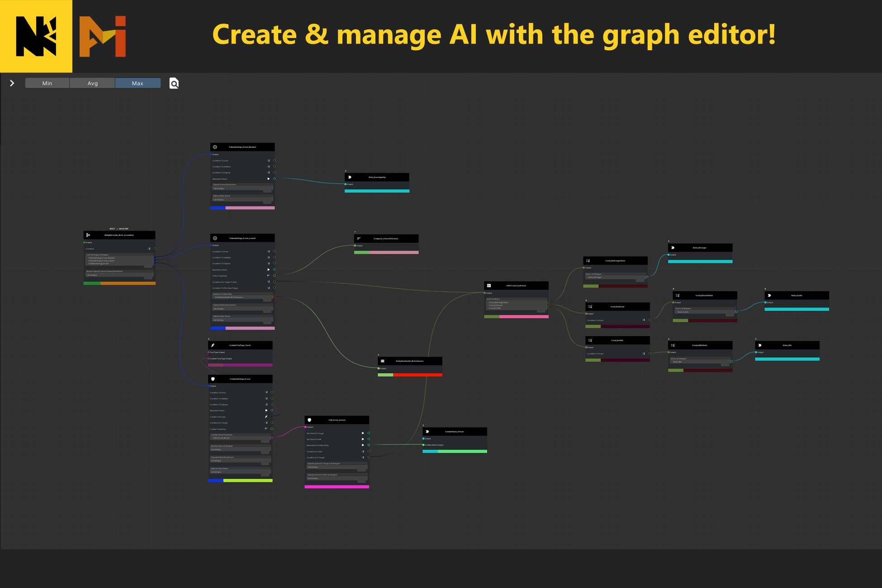The image size is (882, 588).
Task: Open the graph search tool in the toolbar
Action: (x=174, y=83)
